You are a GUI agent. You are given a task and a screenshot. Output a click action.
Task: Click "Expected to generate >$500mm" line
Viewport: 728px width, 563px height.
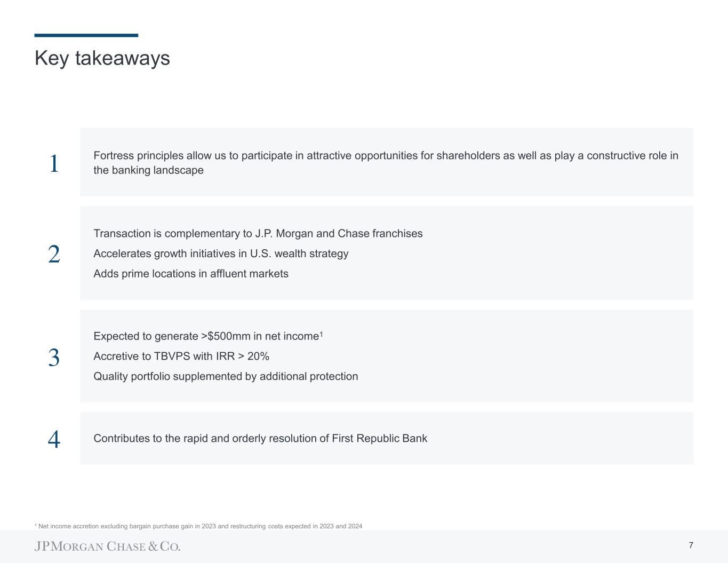[205, 336]
